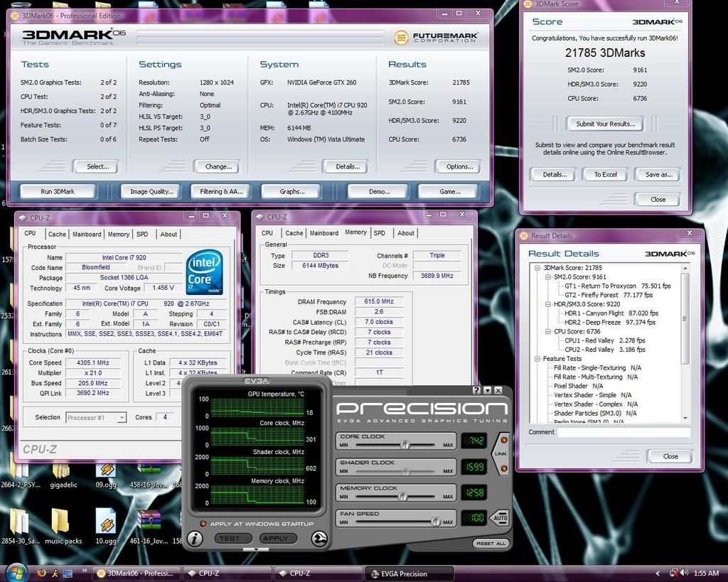This screenshot has width=728, height=582.
Task: Click the Precision help question-mark icon
Action: 476,390
